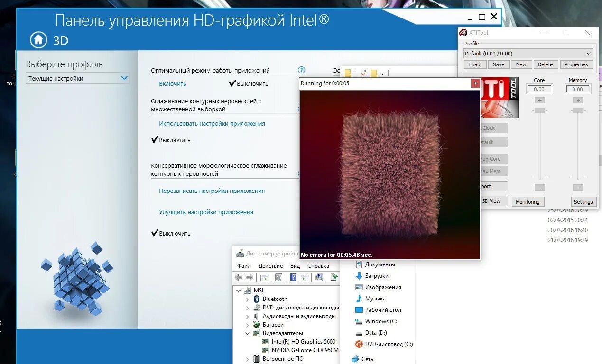Click Memory clock value field in ATITool

pos(577,89)
